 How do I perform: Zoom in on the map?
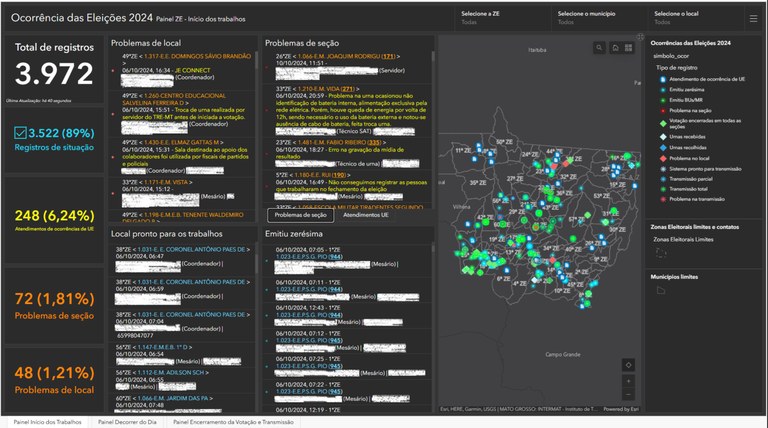[627, 381]
